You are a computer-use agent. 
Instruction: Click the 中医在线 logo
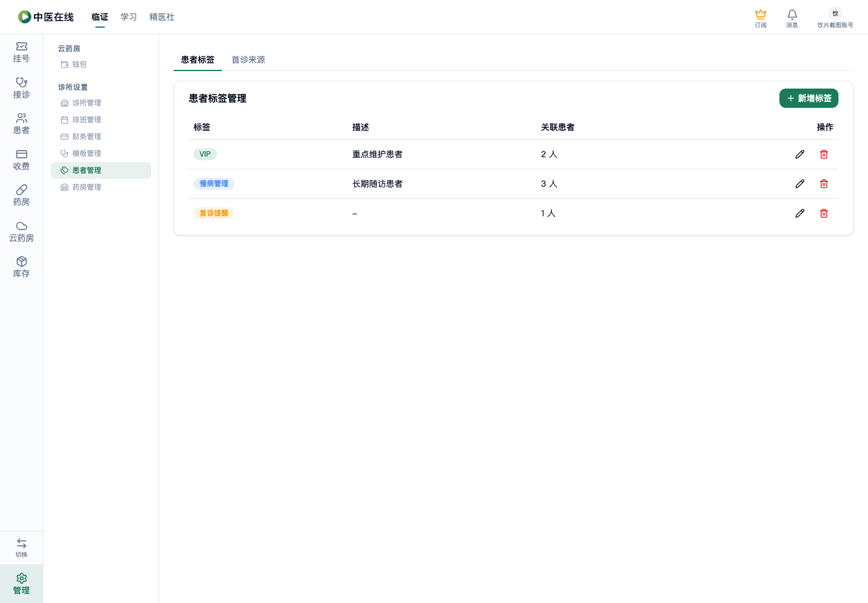[46, 17]
